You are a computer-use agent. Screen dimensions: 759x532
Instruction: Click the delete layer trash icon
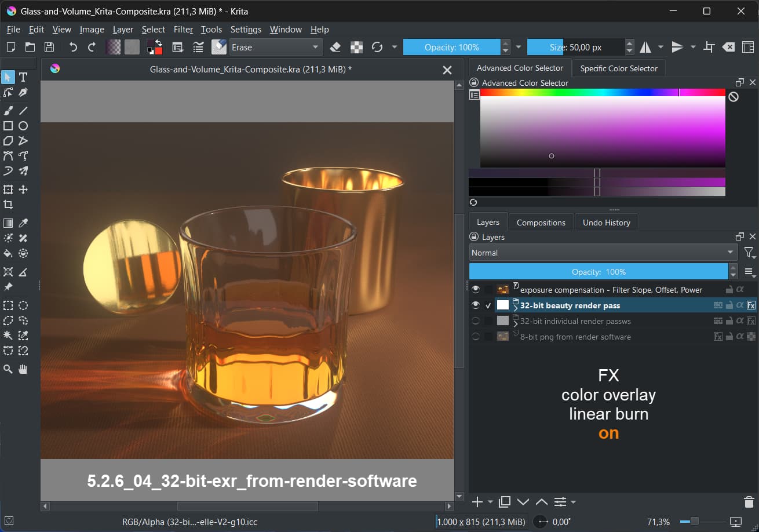(748, 502)
